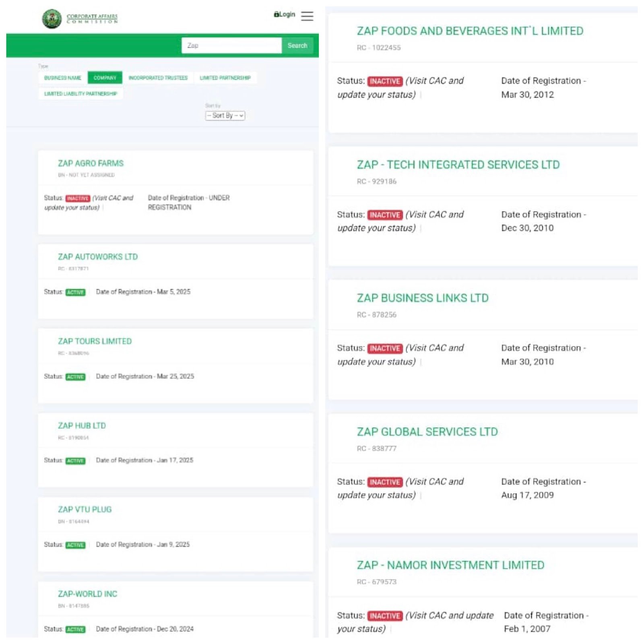Open the Sort By dropdown
This screenshot has width=644, height=644.
(x=225, y=116)
